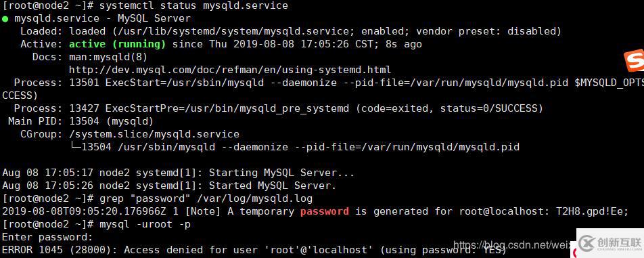This screenshot has width=644, height=258.
Task: Click the watermark logo at bottom right
Action: (x=610, y=243)
